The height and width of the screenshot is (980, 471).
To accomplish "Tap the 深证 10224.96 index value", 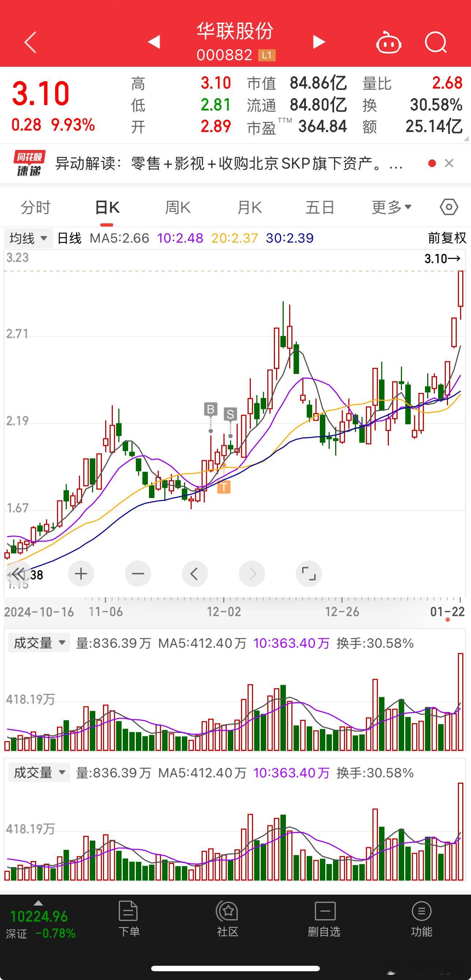I will pos(39,917).
